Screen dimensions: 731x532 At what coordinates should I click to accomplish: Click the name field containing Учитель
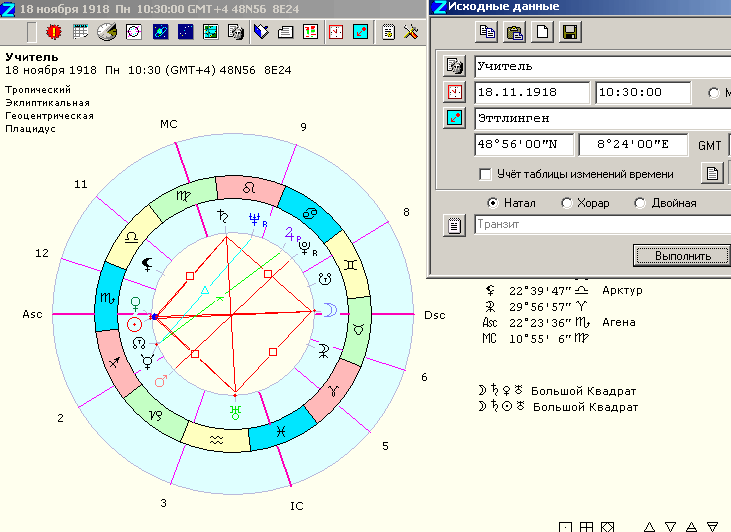coord(602,66)
